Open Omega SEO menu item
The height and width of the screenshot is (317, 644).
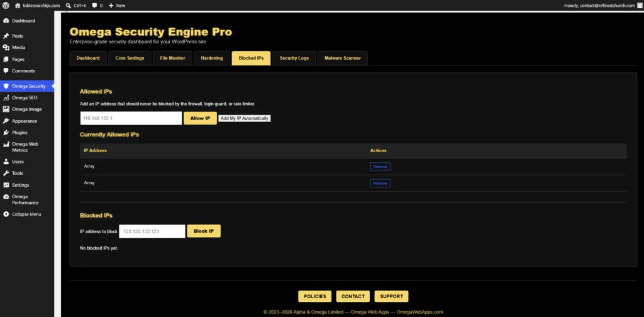(x=25, y=97)
